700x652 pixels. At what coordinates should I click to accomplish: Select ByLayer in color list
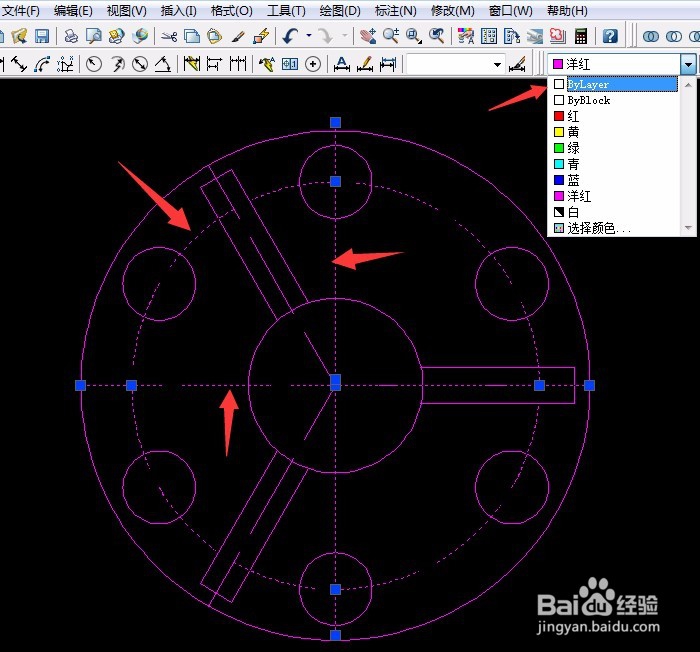click(615, 84)
